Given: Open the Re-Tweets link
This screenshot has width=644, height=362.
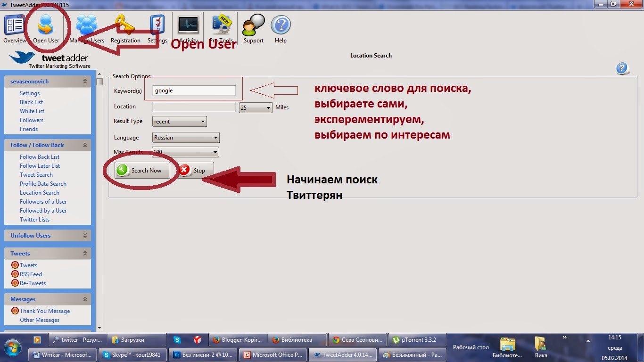Looking at the screenshot, I should click(x=33, y=283).
